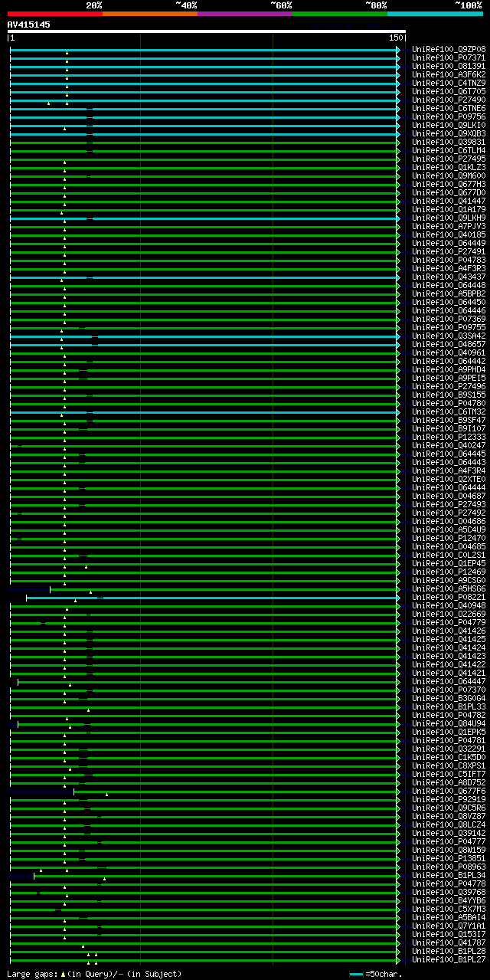
Task: Click the cyan 50char scale bar in legend
Action: click(356, 974)
